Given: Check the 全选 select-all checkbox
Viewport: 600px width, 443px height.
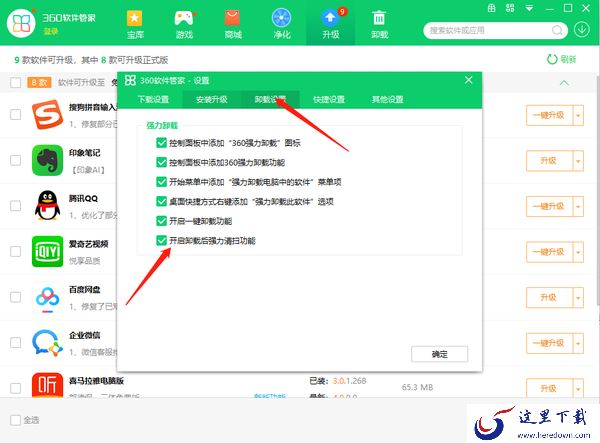Looking at the screenshot, I should click(16, 420).
